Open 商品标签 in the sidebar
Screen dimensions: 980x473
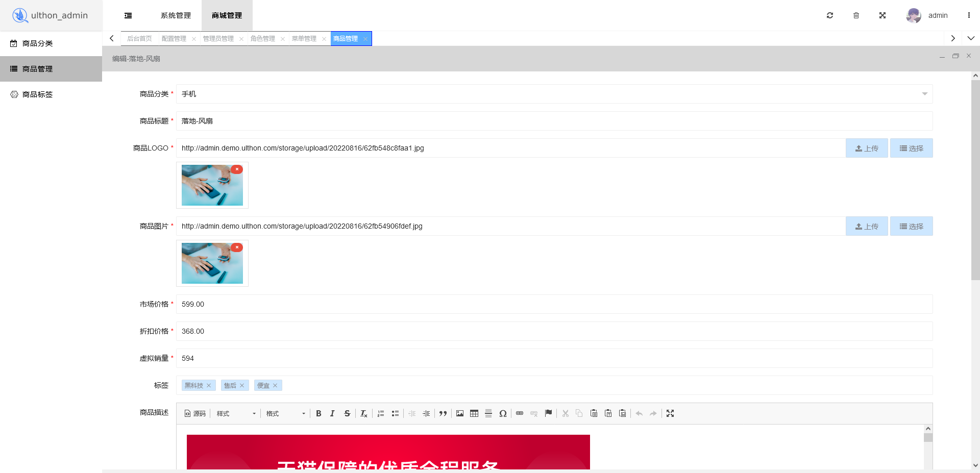pyautogui.click(x=51, y=94)
